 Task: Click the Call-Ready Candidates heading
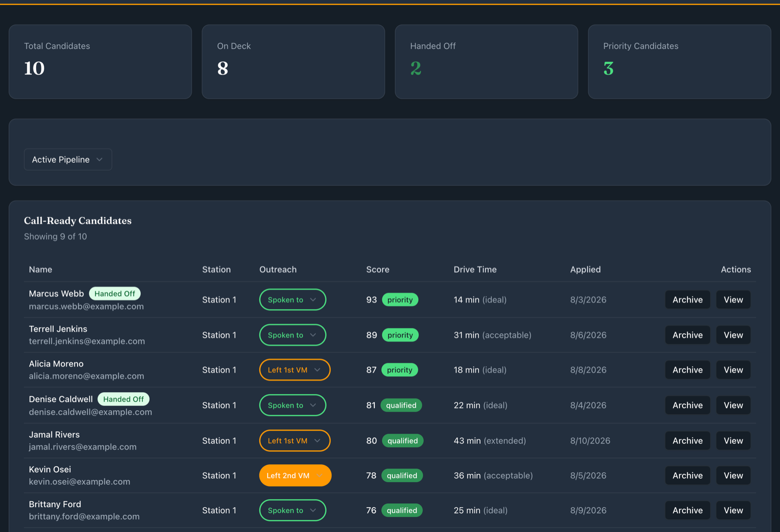78,221
